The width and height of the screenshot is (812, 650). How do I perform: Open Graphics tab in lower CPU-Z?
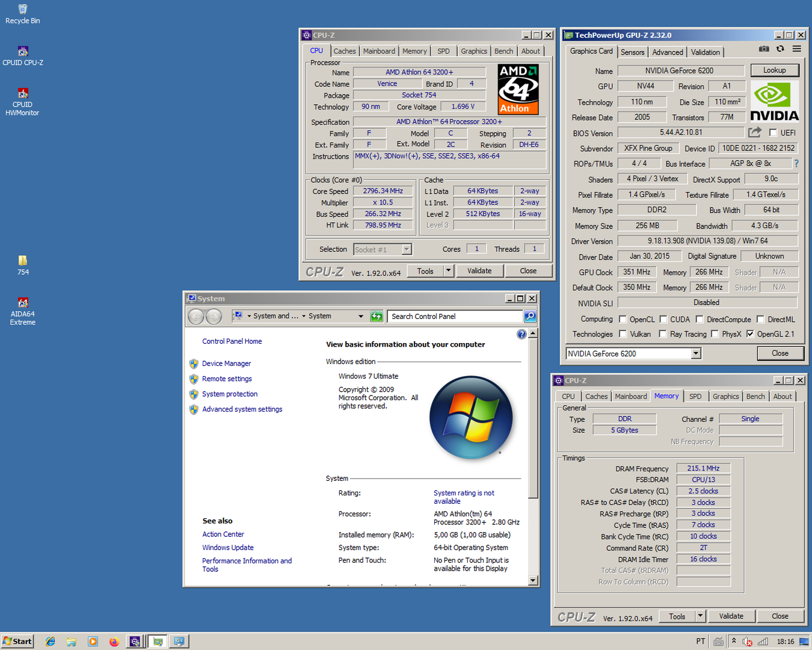725,397
